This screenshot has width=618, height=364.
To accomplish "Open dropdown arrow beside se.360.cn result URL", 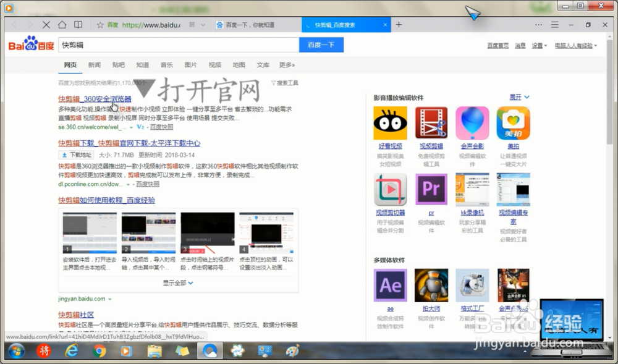I will (131, 127).
